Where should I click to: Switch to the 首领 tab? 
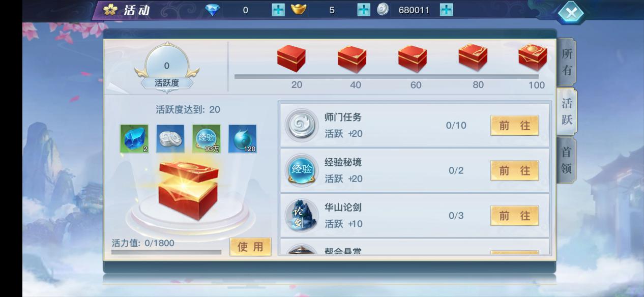(x=567, y=160)
